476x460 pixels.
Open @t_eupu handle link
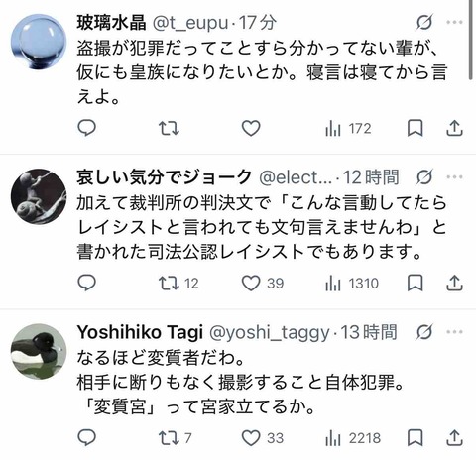coord(190,23)
